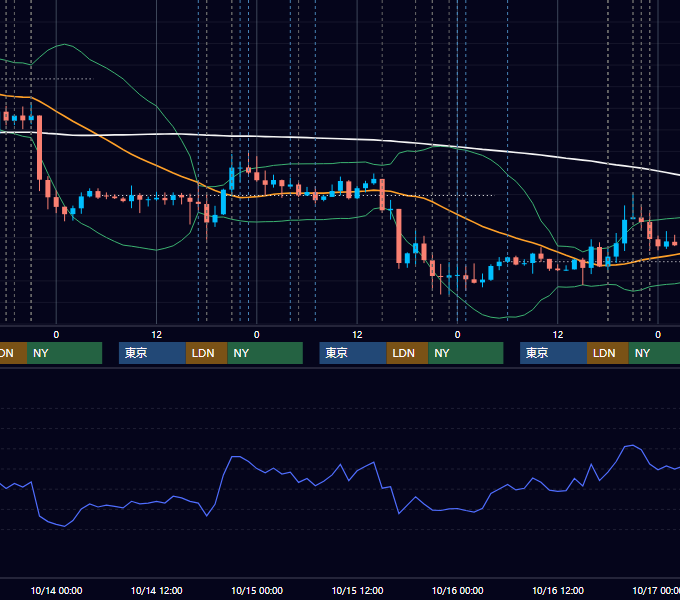Screen dimensions: 680x600
Task: Click hour tick 0 above the 10/15 00:00 label
Action: tap(257, 335)
